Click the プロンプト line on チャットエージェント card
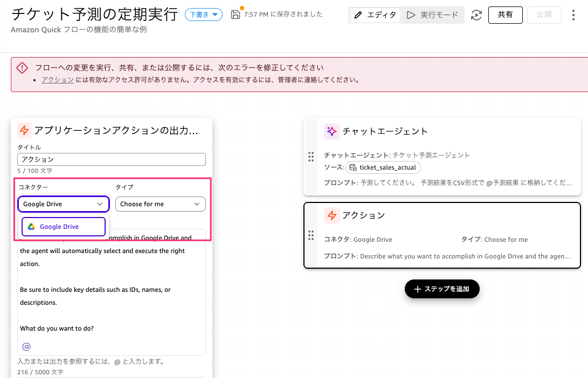Screen dimensions: 588x378 448,183
